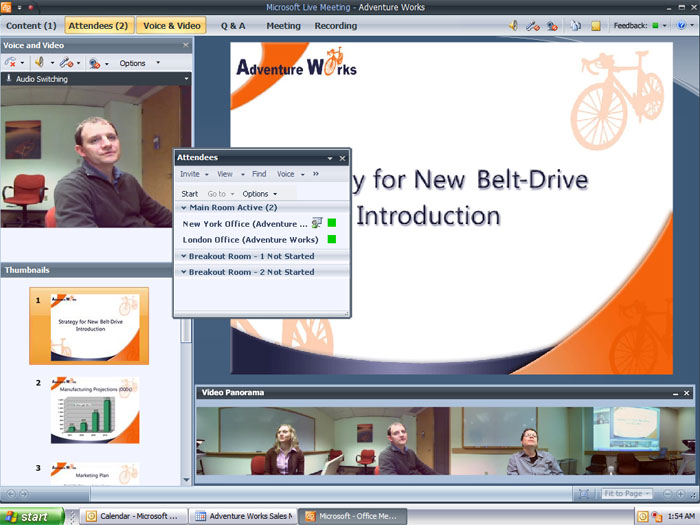Screen dimensions: 700x525
Task: Open Options in the Attendees panel breakout toolbar
Action: (x=259, y=194)
